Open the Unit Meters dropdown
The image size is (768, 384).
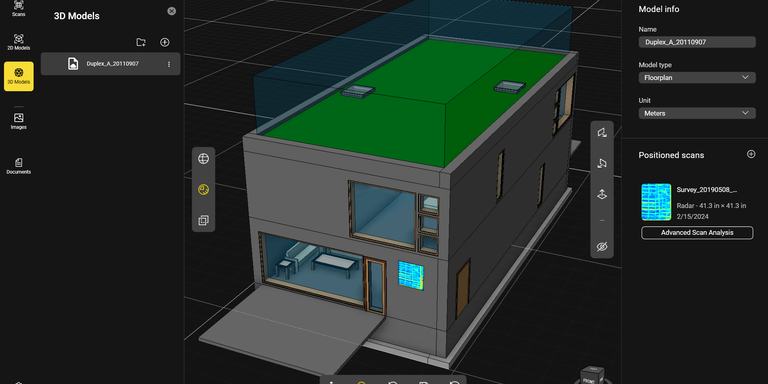[697, 113]
